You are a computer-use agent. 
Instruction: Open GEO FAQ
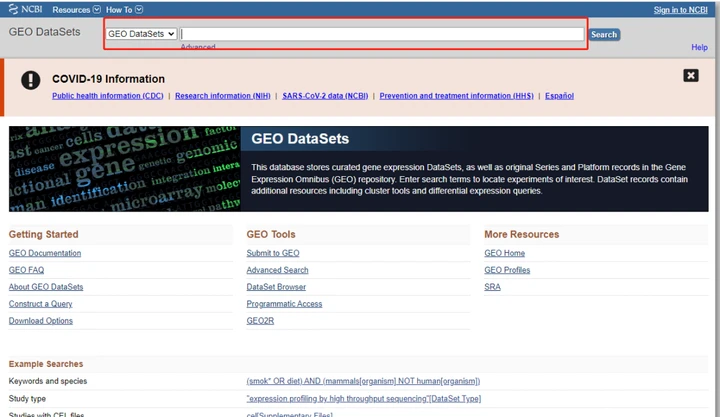(x=26, y=270)
